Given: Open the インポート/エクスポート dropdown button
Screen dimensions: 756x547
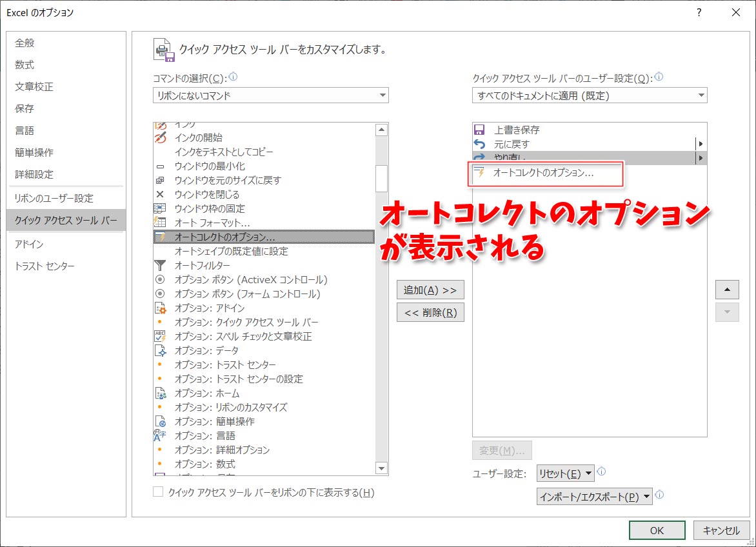Looking at the screenshot, I should coord(595,497).
